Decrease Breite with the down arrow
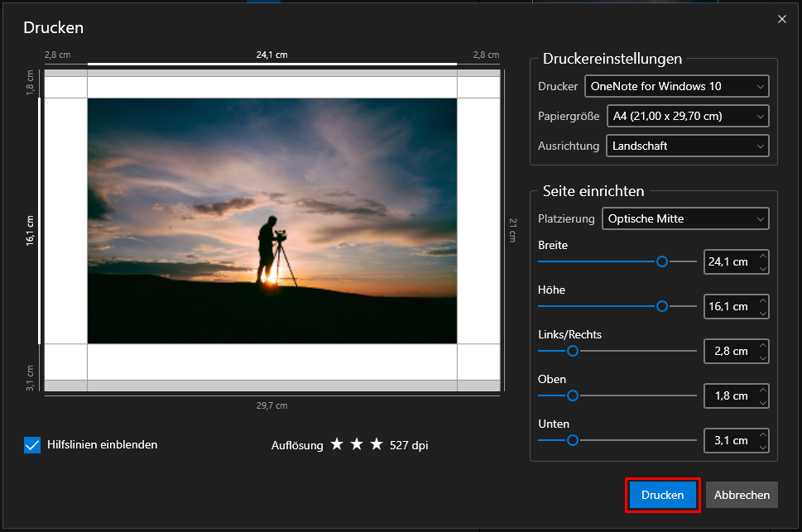The height and width of the screenshot is (532, 802). coord(763,268)
